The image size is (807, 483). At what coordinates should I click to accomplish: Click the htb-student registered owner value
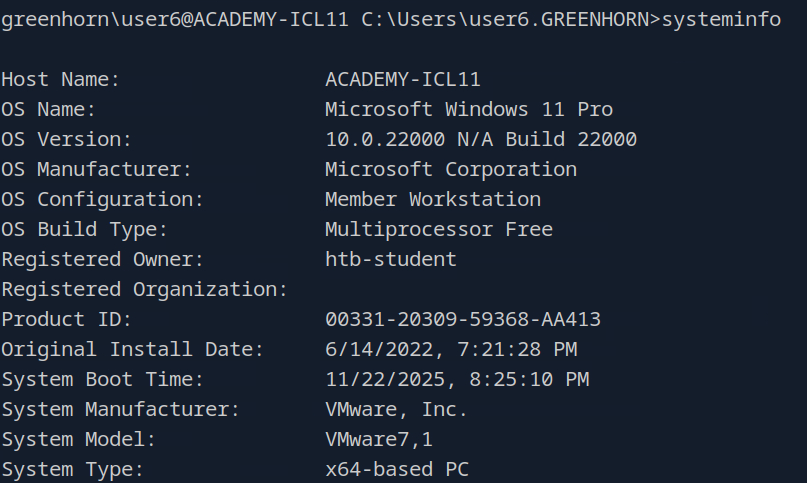[391, 259]
